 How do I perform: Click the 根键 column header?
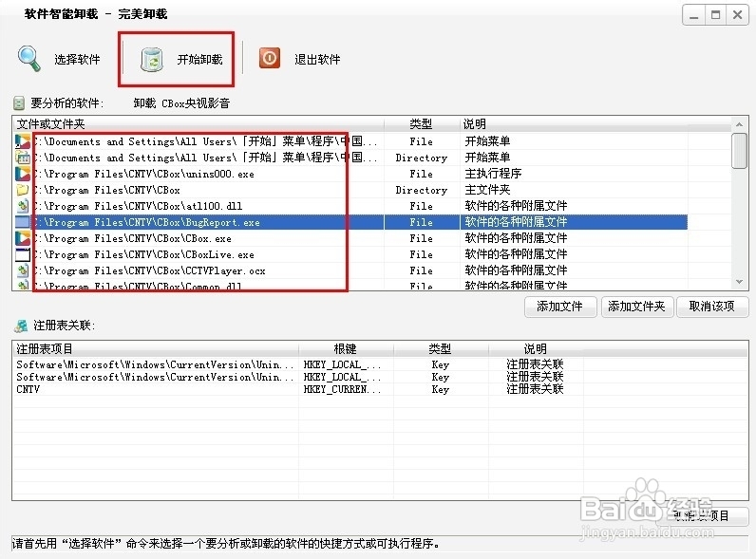click(x=345, y=349)
